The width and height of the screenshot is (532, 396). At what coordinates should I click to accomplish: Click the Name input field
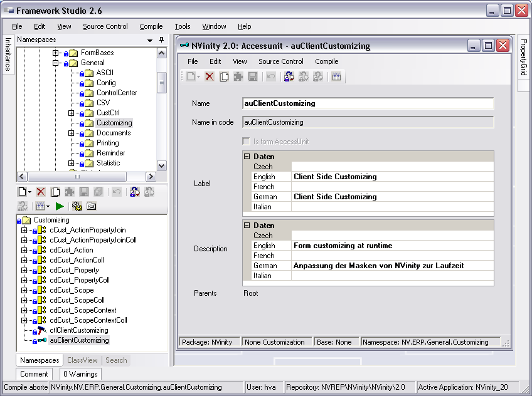tap(368, 103)
